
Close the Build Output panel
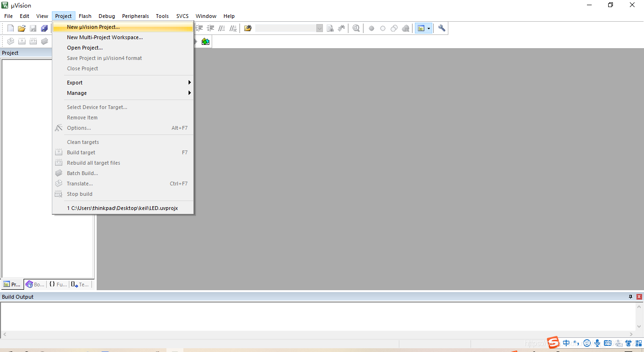click(x=639, y=297)
